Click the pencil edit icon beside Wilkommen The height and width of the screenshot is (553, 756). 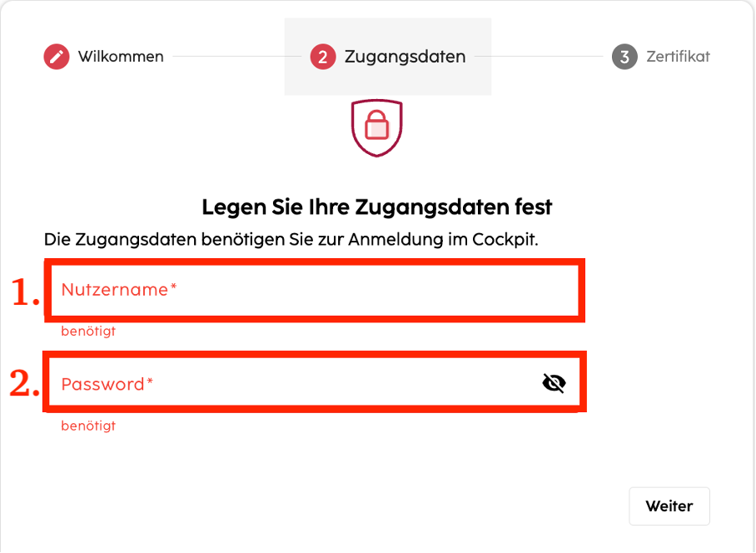pyautogui.click(x=57, y=57)
